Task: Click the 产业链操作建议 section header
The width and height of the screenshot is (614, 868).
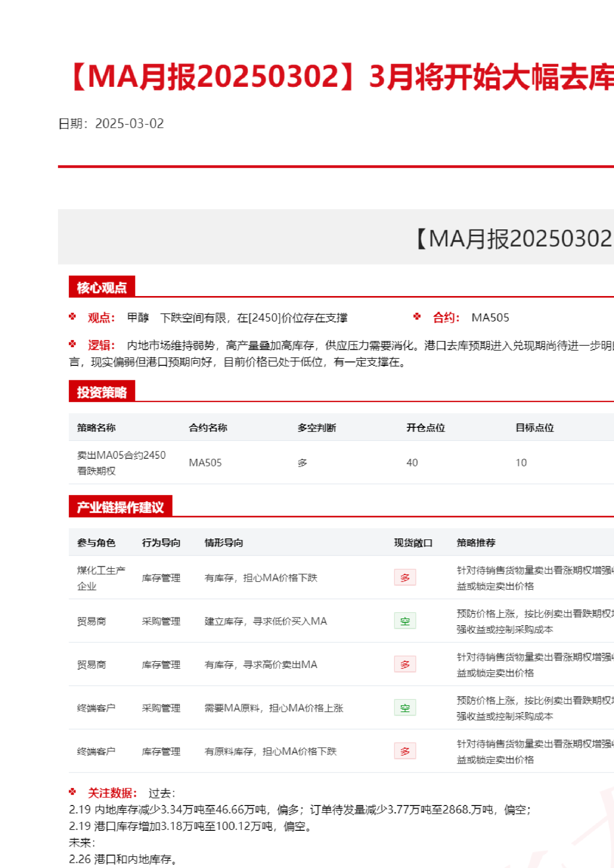Action: (x=120, y=507)
